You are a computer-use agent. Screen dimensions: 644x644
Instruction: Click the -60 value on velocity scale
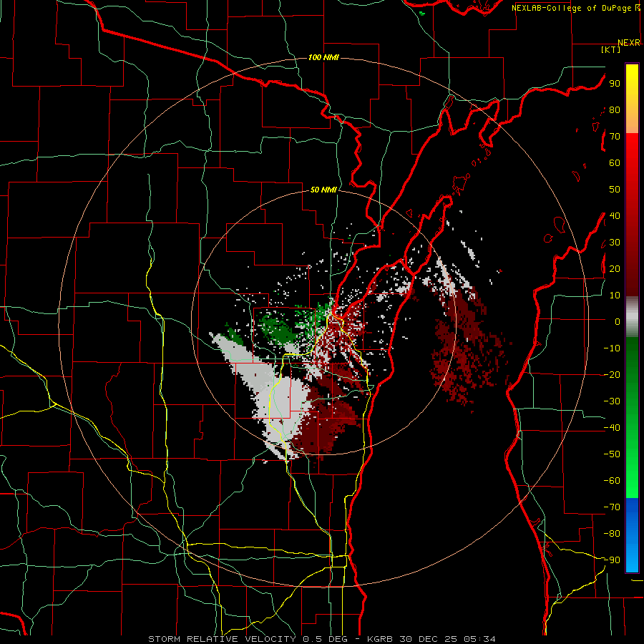coord(612,481)
